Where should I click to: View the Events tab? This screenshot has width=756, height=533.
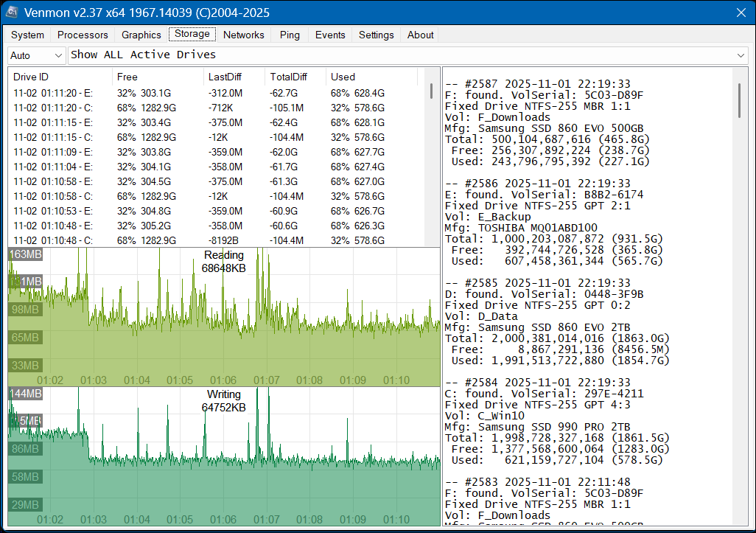pyautogui.click(x=329, y=35)
